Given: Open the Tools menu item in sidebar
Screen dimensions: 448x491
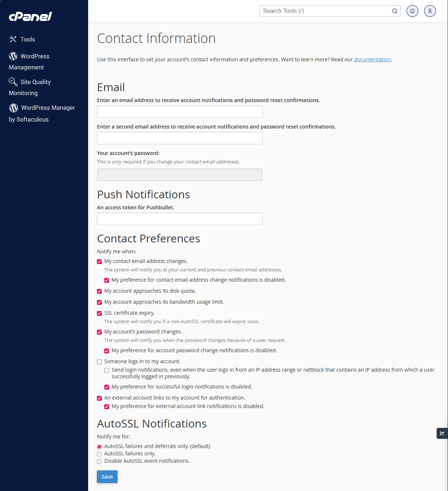Looking at the screenshot, I should [x=28, y=39].
